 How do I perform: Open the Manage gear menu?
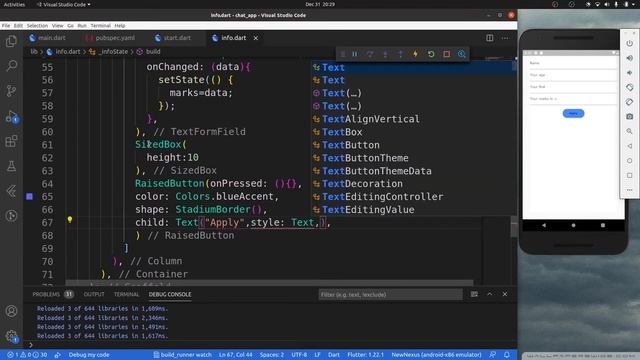11,336
